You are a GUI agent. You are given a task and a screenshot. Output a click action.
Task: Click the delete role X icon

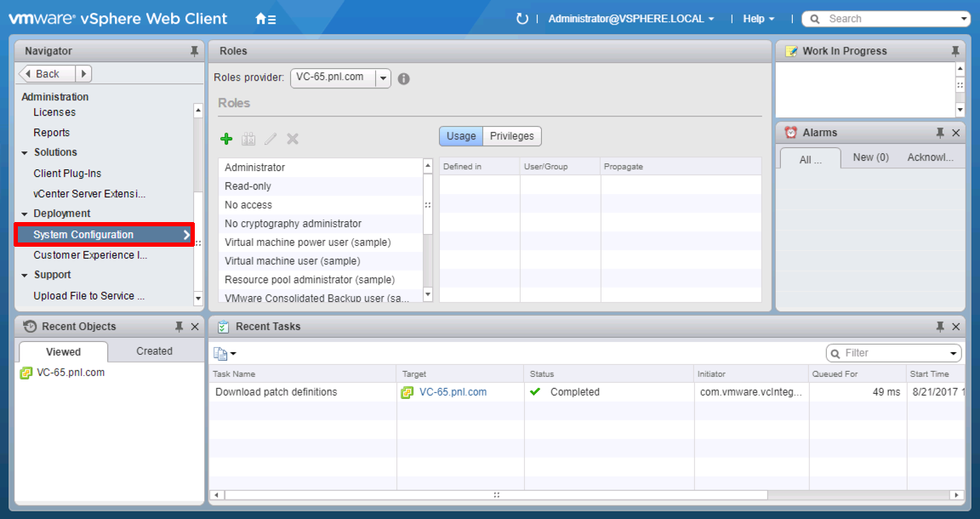click(x=293, y=139)
